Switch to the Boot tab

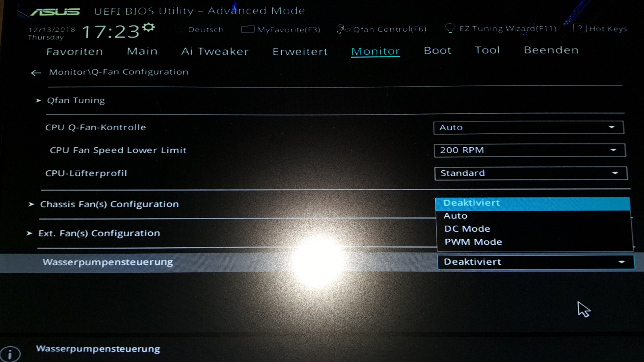pos(437,50)
